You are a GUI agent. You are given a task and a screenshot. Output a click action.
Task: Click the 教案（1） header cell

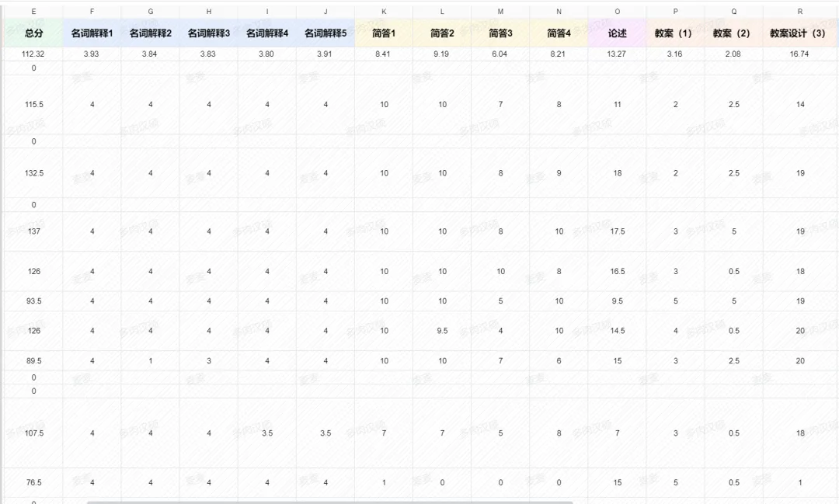click(675, 33)
